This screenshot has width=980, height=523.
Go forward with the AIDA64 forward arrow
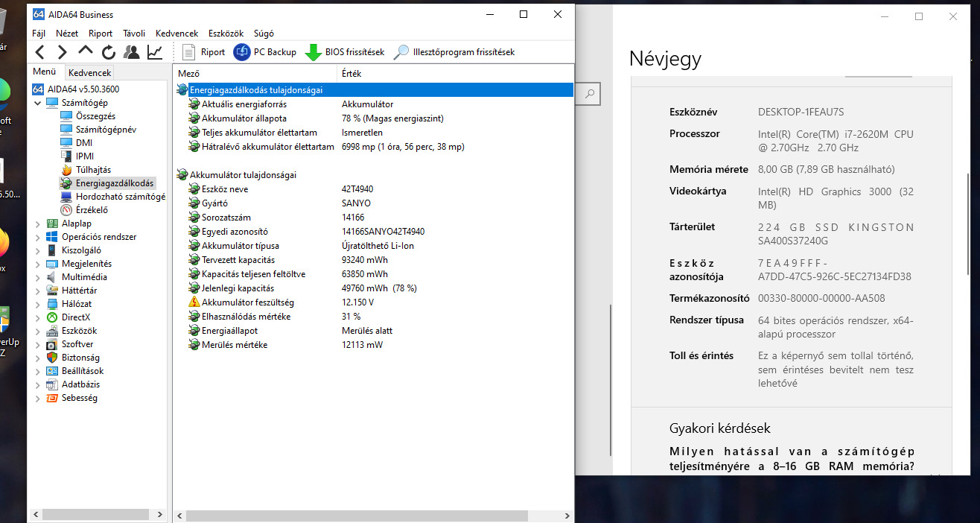coord(63,52)
